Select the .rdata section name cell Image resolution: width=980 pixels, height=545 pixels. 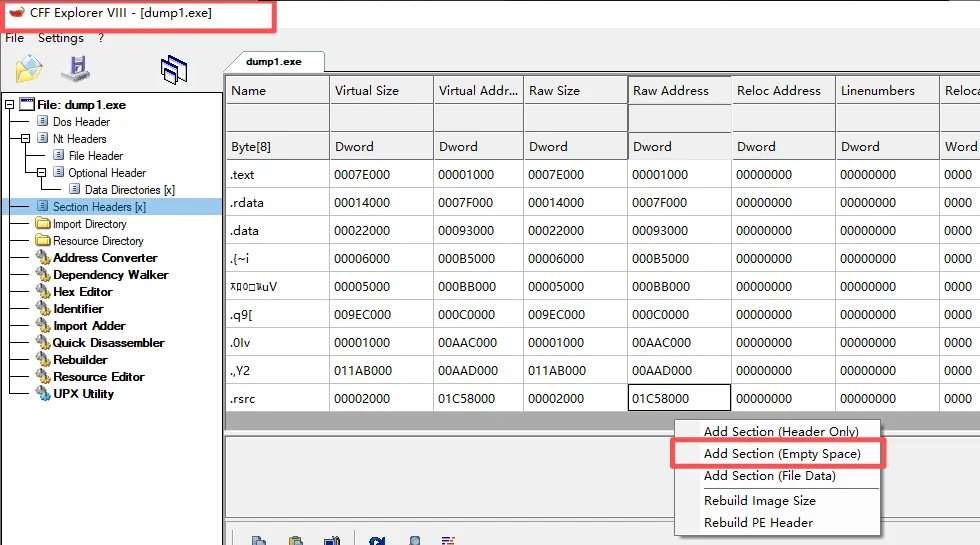coord(277,202)
